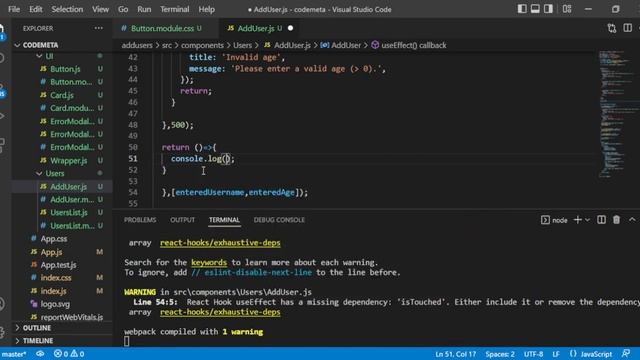Open 'keywords' link in terminal
Viewport: 640px width, 360px height.
209,262
